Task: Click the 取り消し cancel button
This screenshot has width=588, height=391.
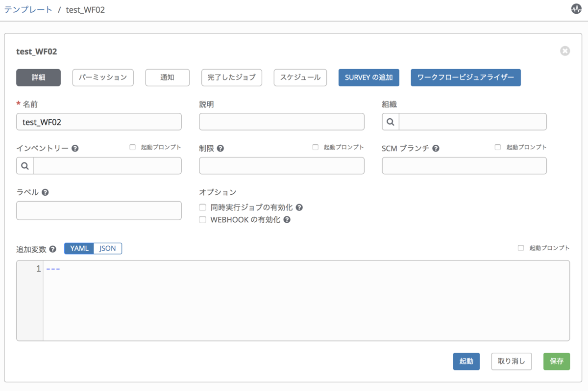Action: [x=512, y=361]
